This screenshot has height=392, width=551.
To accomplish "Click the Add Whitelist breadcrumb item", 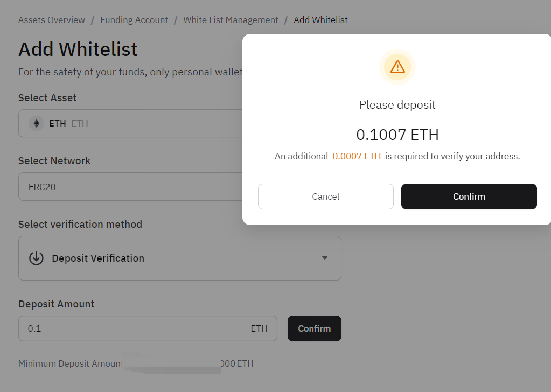I will 320,20.
